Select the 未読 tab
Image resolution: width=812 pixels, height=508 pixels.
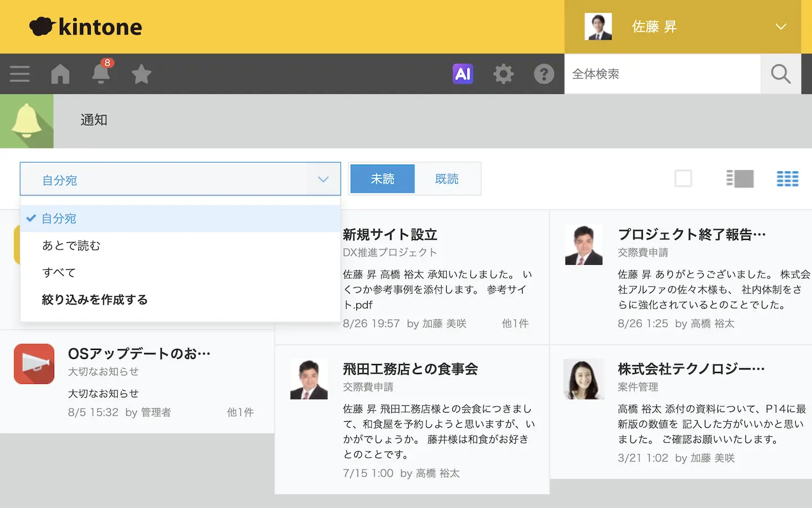[x=382, y=179]
